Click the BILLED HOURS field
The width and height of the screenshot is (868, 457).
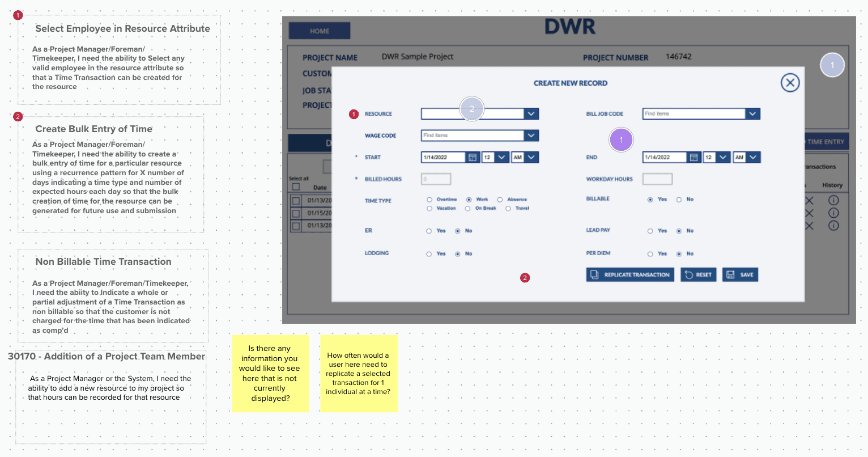point(436,179)
